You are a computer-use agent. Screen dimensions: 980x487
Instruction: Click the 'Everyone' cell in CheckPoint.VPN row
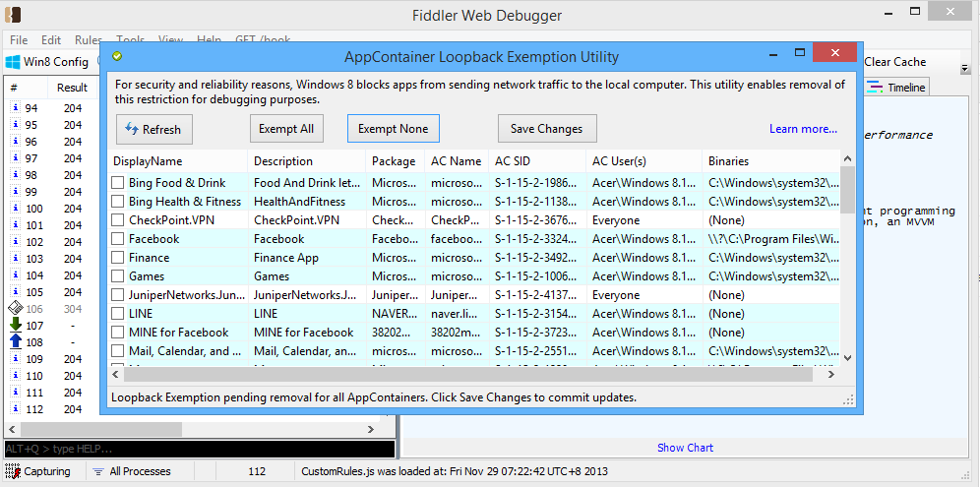[644, 220]
